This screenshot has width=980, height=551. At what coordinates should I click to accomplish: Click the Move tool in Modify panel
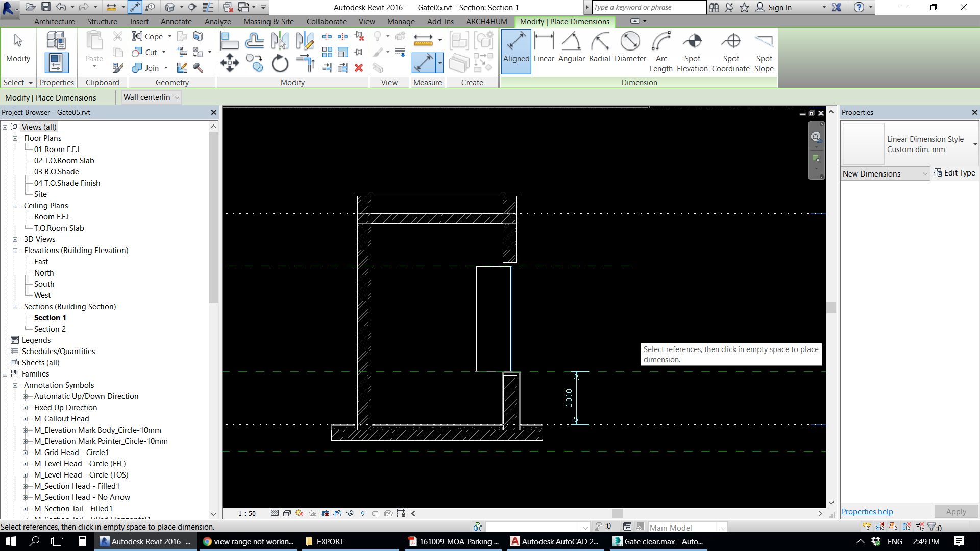pyautogui.click(x=229, y=63)
